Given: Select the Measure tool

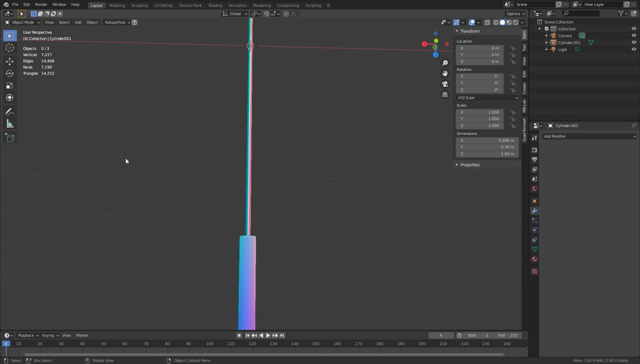Looking at the screenshot, I should point(9,123).
